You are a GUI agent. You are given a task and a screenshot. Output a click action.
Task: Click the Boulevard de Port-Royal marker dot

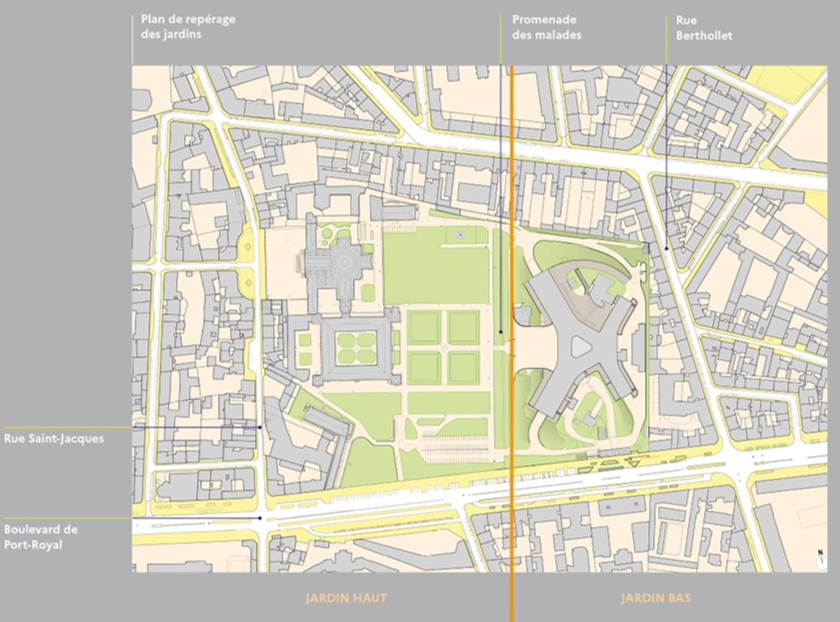pyautogui.click(x=260, y=518)
